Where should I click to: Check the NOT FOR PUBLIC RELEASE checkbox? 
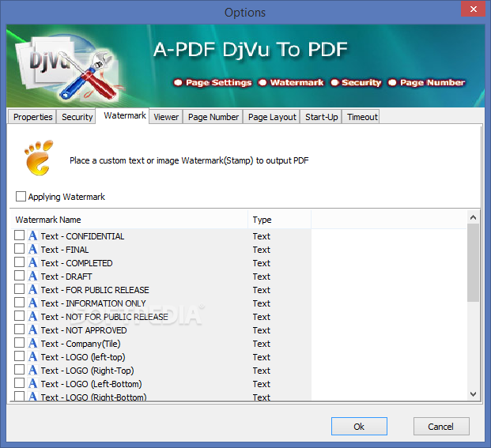20,316
